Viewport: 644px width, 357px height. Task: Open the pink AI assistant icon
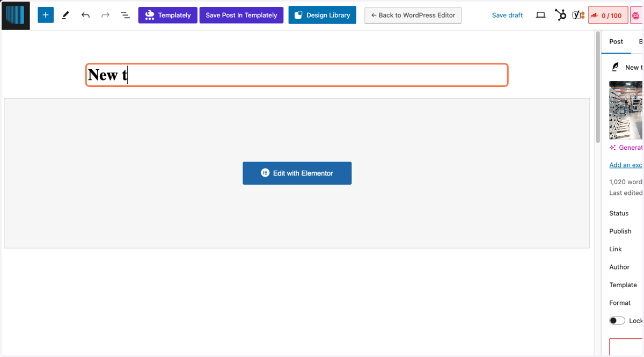point(636,15)
